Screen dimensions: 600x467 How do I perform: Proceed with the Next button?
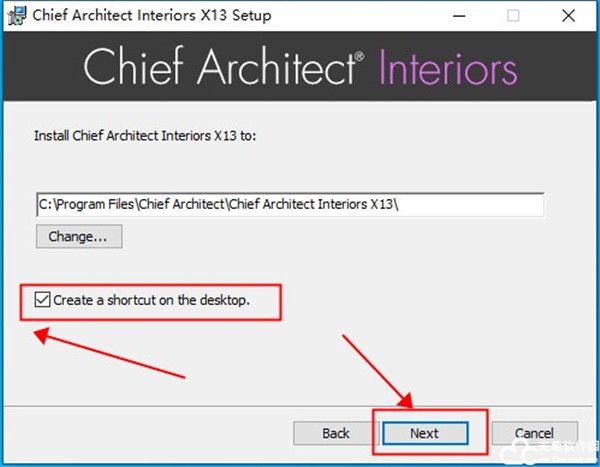tap(424, 433)
